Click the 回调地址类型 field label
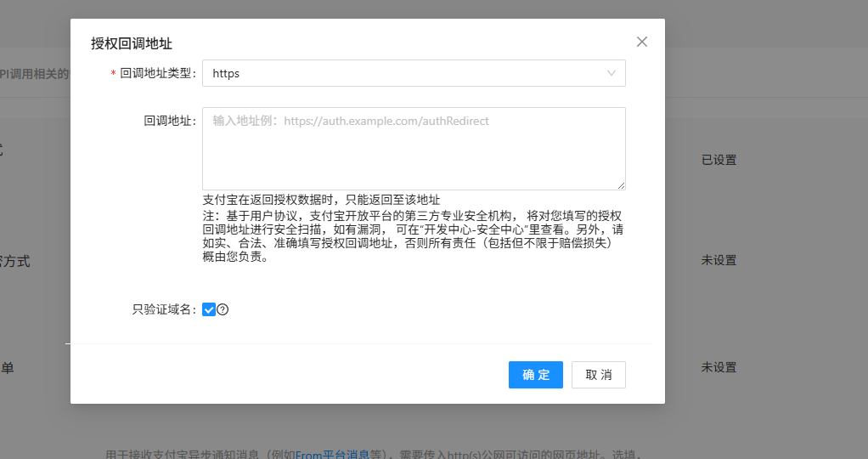 158,73
